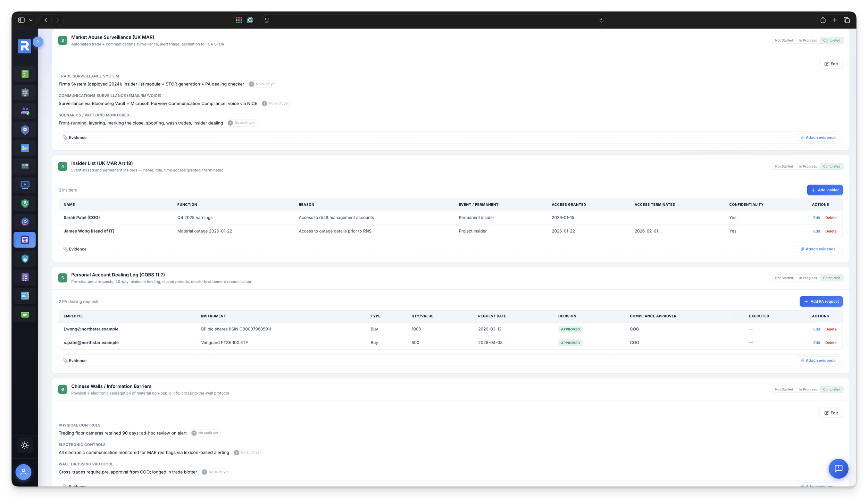Click the R logo in the sidebar
868x498 pixels.
pyautogui.click(x=24, y=46)
